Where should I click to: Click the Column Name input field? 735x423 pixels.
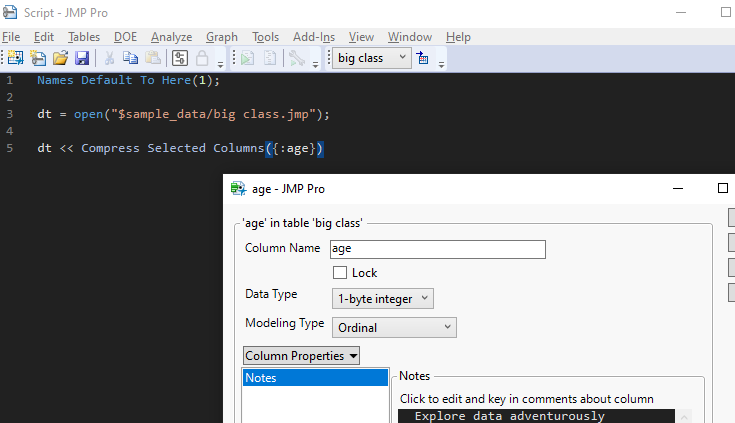[x=437, y=249]
